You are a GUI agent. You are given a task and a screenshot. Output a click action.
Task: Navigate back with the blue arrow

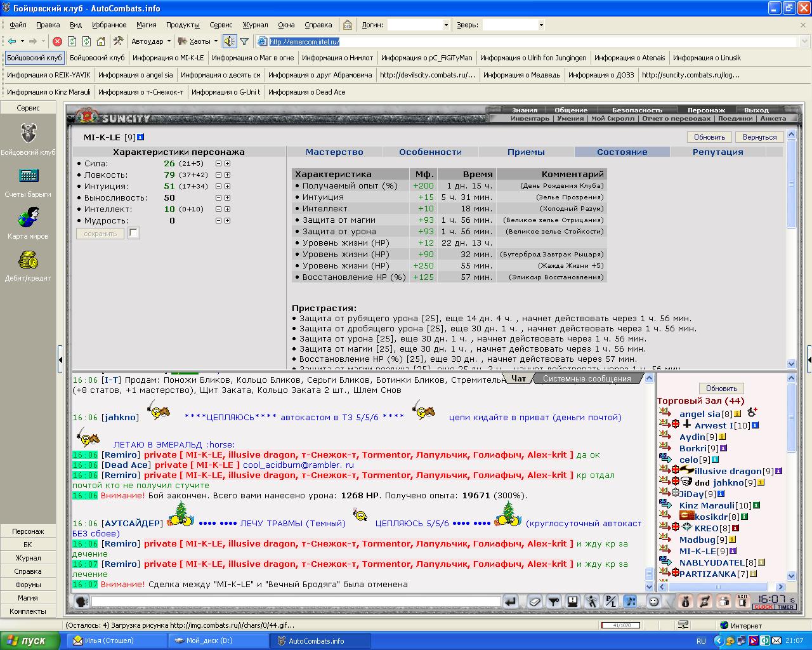12,41
